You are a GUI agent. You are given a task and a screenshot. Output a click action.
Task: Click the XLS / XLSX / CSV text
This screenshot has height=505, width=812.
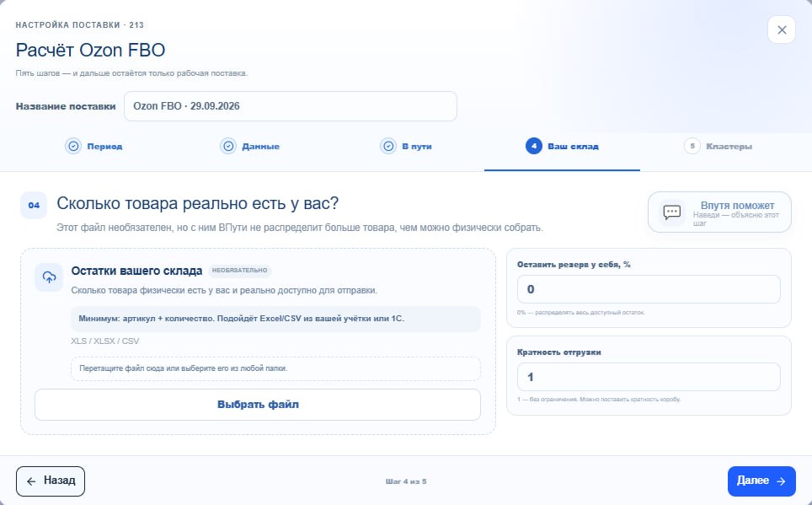click(x=105, y=341)
